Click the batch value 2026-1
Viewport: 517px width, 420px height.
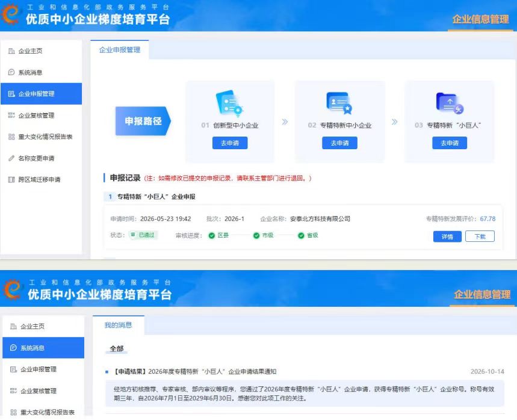tap(235, 218)
